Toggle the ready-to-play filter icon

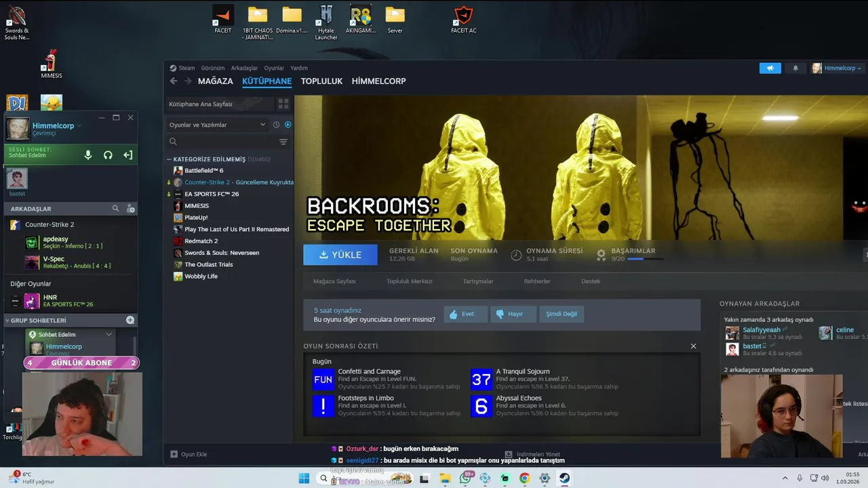(x=288, y=125)
